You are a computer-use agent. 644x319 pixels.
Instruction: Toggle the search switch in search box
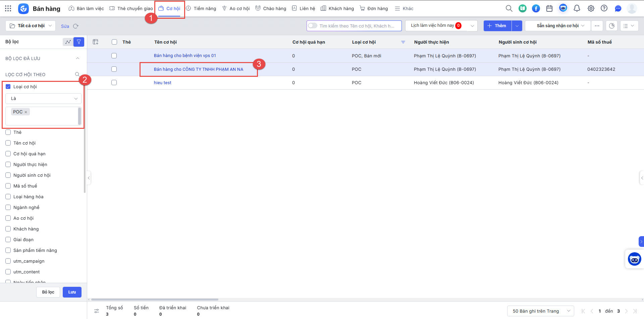click(313, 26)
